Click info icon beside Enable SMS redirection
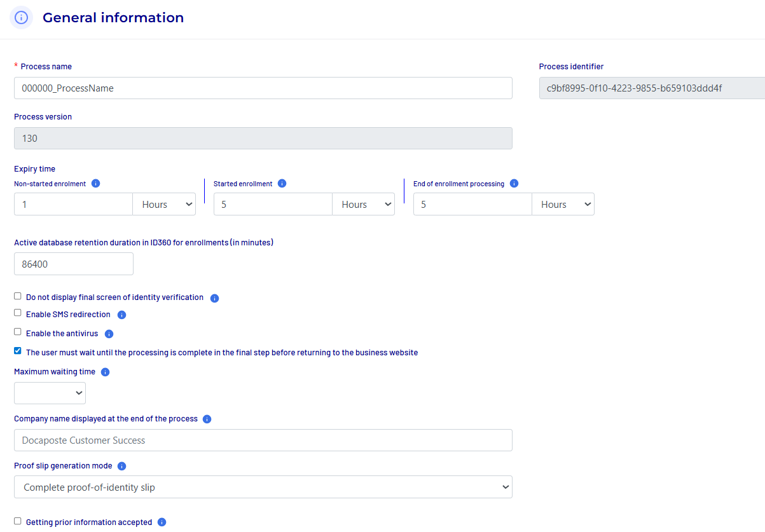 121,315
